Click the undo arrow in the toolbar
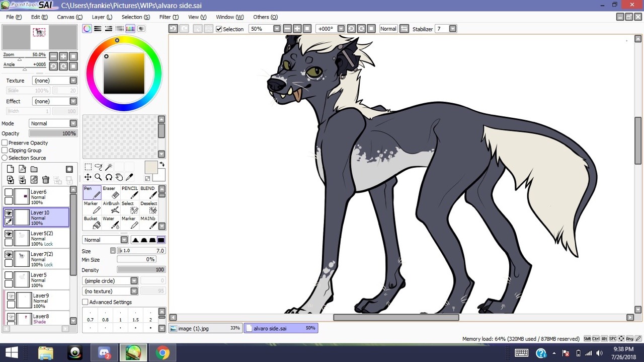Image resolution: width=644 pixels, height=362 pixels. click(x=173, y=29)
